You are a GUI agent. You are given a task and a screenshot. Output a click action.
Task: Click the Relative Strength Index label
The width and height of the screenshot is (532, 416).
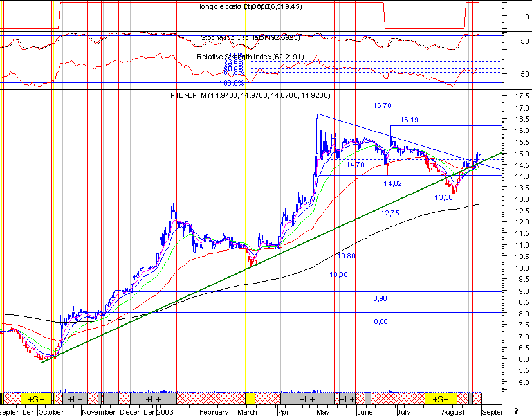pyautogui.click(x=250, y=57)
